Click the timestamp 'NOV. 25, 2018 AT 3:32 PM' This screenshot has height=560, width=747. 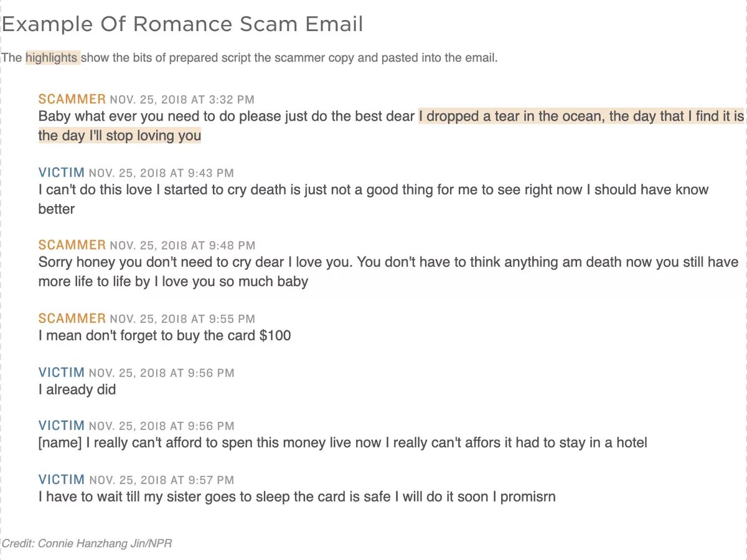click(182, 100)
